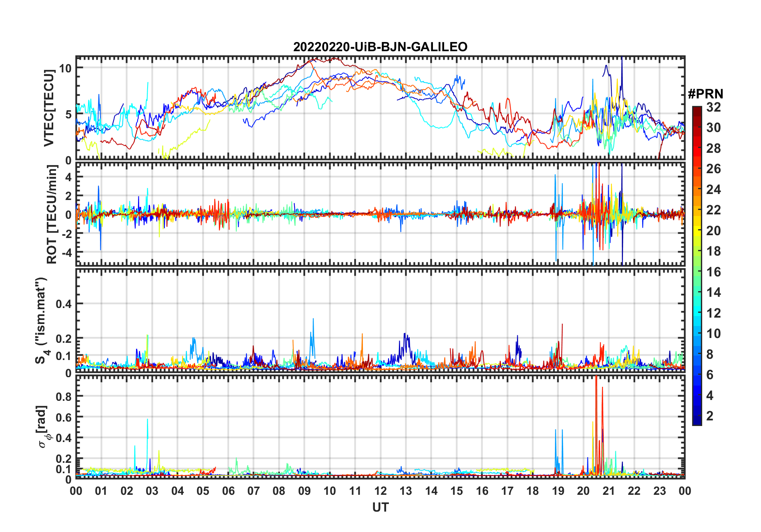Click ROT axis tick label -4
761x532 pixels.
coord(66,253)
